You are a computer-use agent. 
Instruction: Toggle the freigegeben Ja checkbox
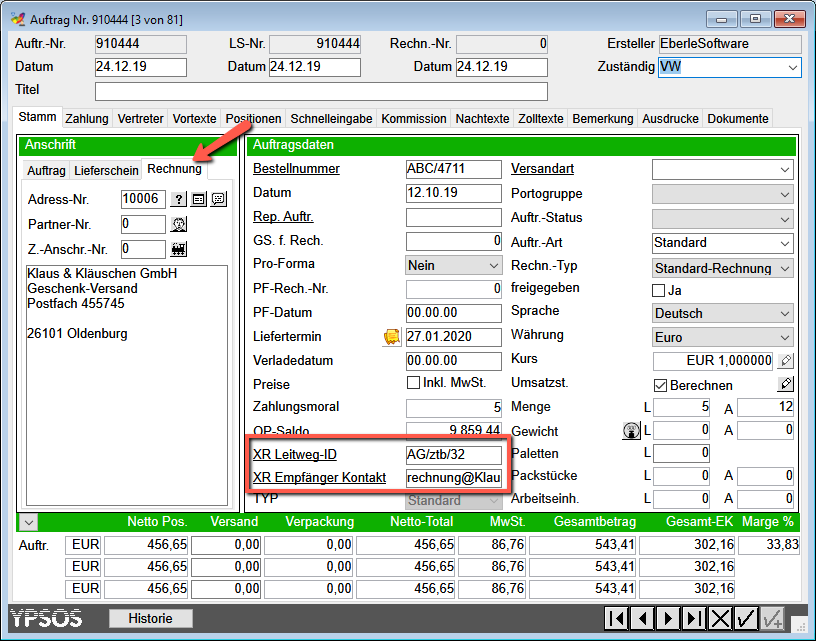coord(658,290)
